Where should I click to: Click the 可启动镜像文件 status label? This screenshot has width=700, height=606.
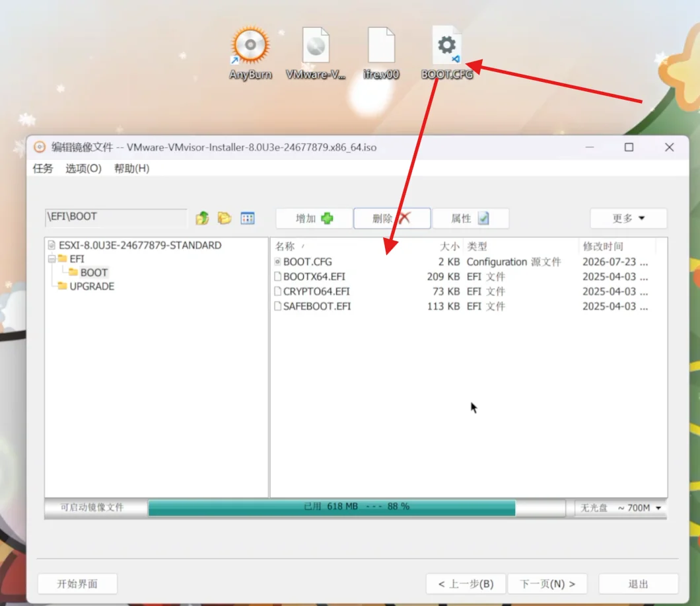coord(92,508)
